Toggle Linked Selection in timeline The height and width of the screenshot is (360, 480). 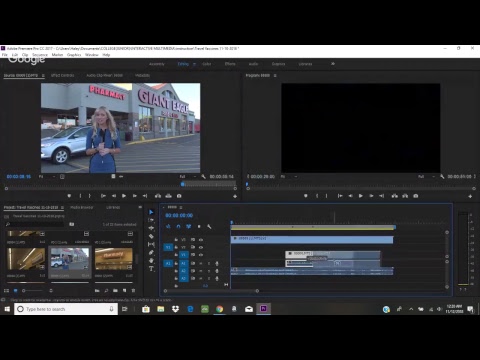189,227
